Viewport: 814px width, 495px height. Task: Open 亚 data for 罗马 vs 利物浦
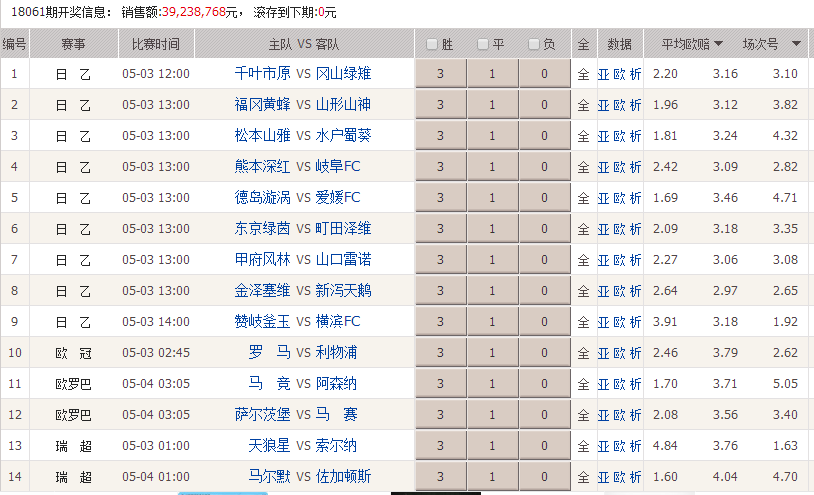point(603,353)
